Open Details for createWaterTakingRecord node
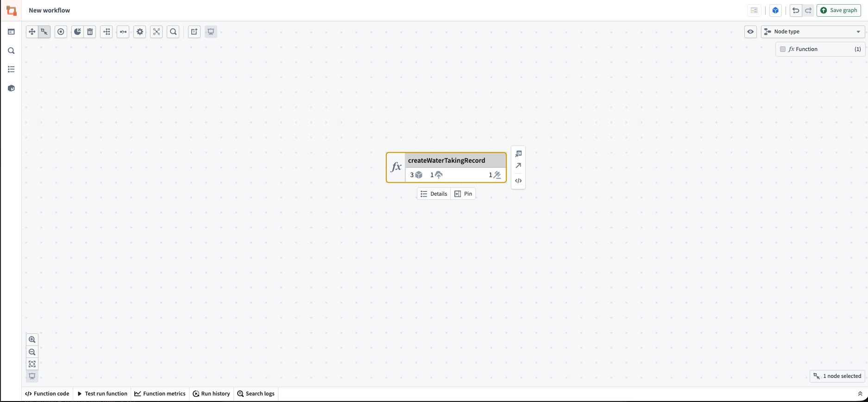 (434, 194)
